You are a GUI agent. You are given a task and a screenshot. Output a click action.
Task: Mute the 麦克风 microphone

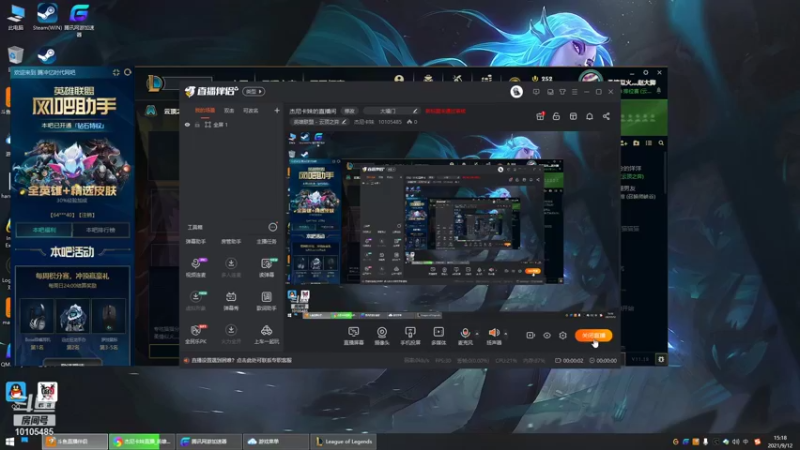click(465, 336)
